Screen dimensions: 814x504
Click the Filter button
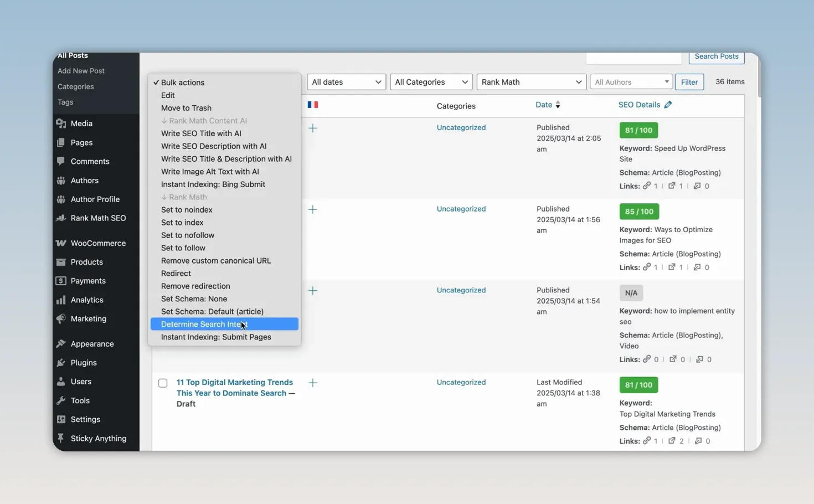click(x=689, y=82)
